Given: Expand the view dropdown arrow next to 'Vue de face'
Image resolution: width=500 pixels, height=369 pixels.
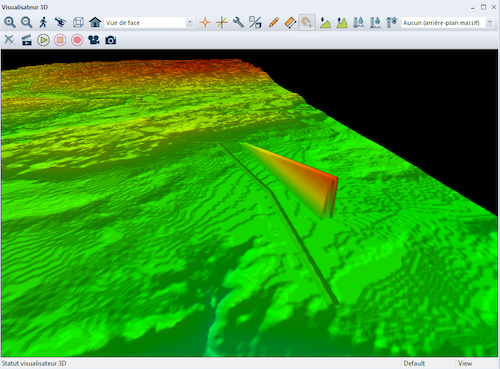Looking at the screenshot, I should [x=190, y=23].
